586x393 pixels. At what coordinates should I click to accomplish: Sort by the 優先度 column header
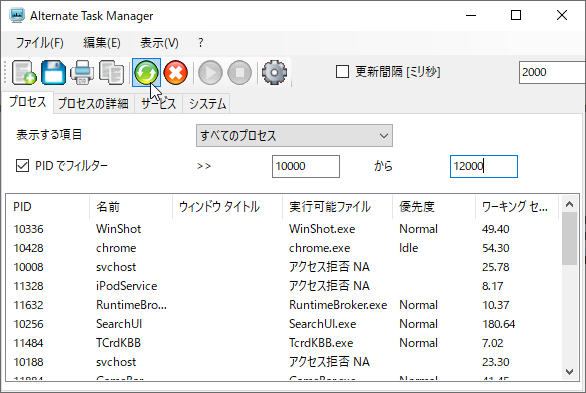click(x=434, y=207)
